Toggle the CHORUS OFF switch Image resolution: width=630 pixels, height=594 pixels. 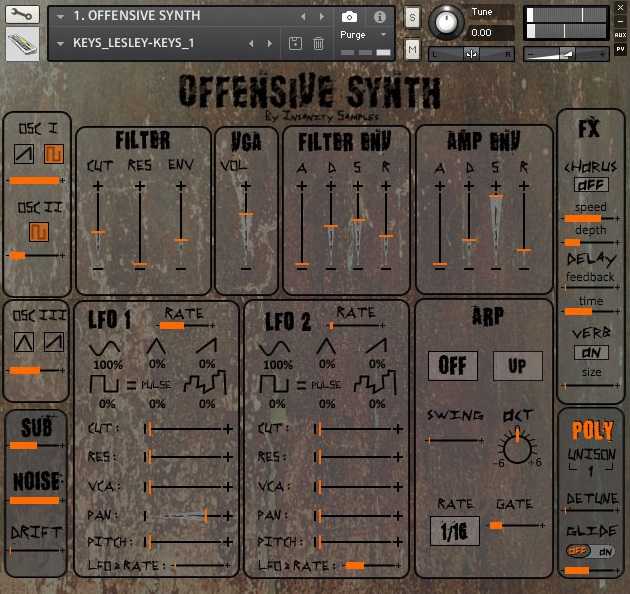591,185
